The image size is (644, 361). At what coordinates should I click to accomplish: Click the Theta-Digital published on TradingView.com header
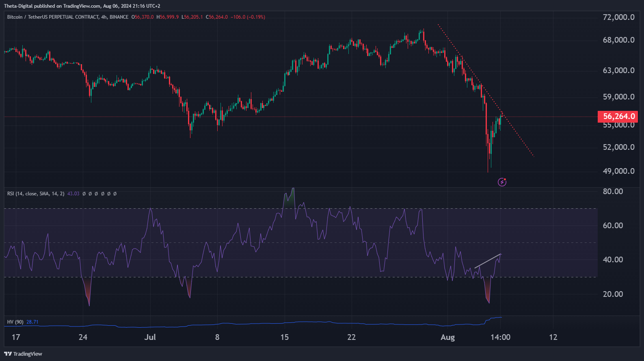click(x=82, y=6)
